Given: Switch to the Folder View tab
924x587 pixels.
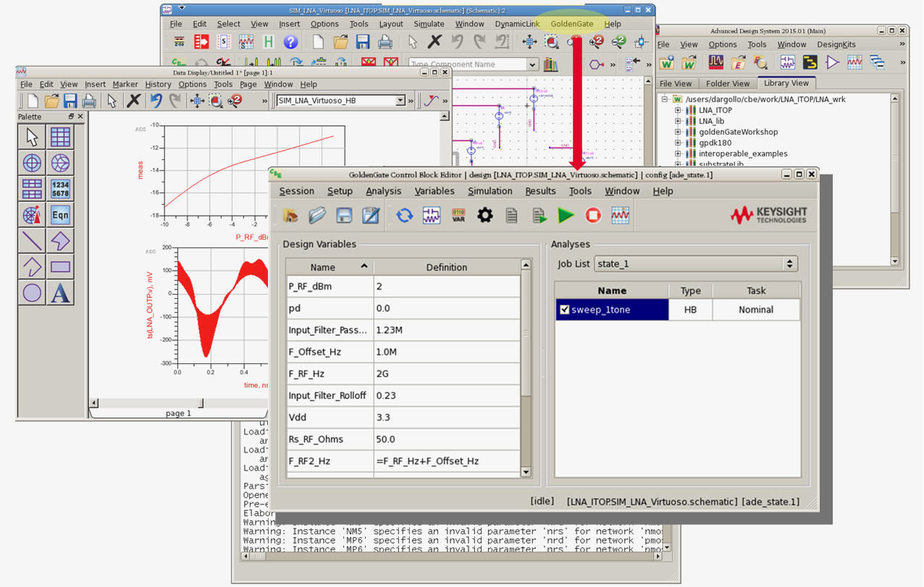Looking at the screenshot, I should point(728,83).
